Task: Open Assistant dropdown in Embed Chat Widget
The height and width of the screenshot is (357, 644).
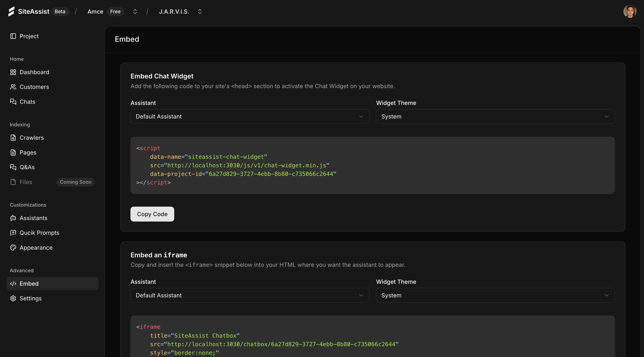Action: (250, 116)
